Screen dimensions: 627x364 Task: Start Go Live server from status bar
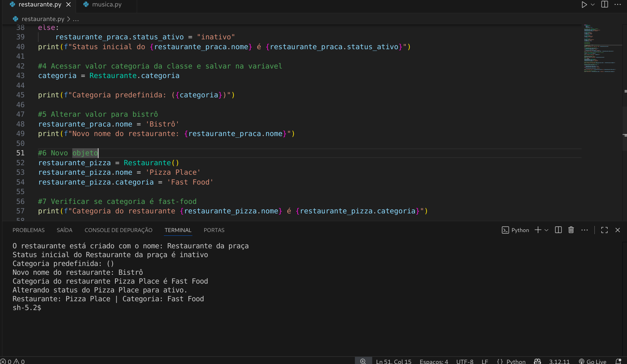click(x=592, y=361)
